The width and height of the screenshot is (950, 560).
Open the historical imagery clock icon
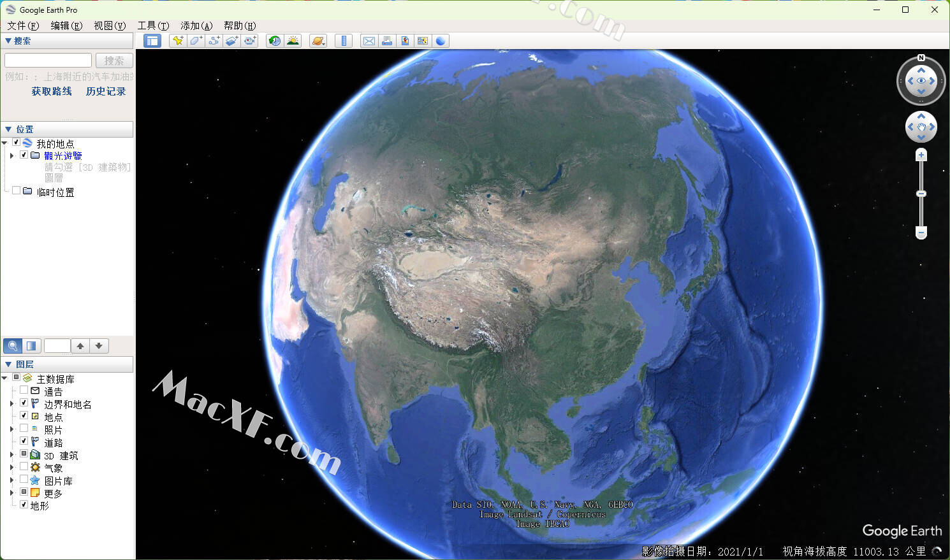[x=275, y=41]
